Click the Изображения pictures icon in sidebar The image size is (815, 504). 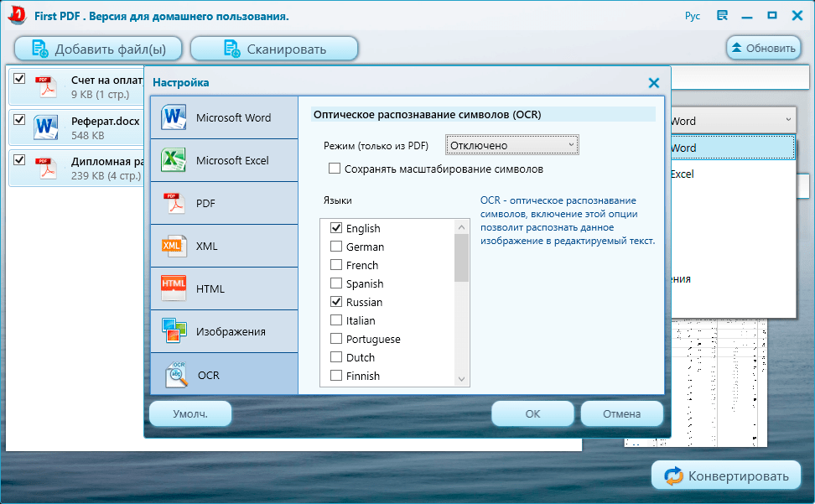pyautogui.click(x=174, y=331)
